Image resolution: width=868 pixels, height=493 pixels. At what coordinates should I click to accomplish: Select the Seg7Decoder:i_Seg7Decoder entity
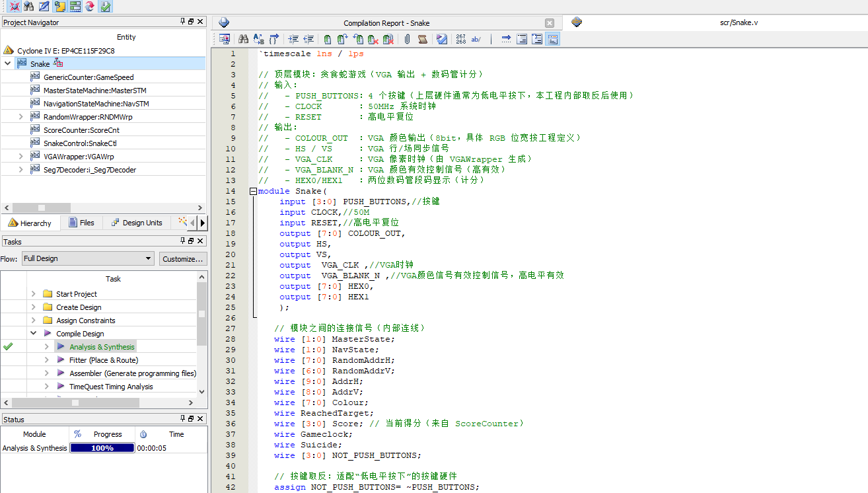pyautogui.click(x=90, y=170)
